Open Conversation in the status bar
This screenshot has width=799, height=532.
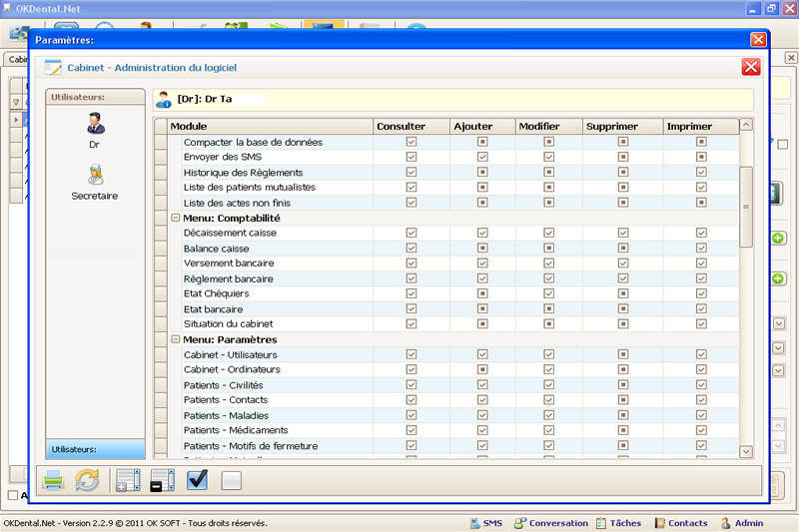(551, 523)
